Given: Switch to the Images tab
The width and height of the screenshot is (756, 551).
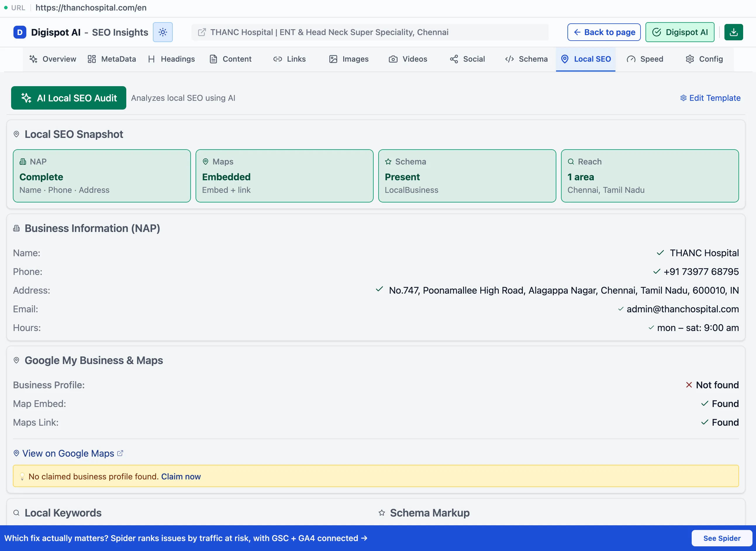Looking at the screenshot, I should [349, 59].
